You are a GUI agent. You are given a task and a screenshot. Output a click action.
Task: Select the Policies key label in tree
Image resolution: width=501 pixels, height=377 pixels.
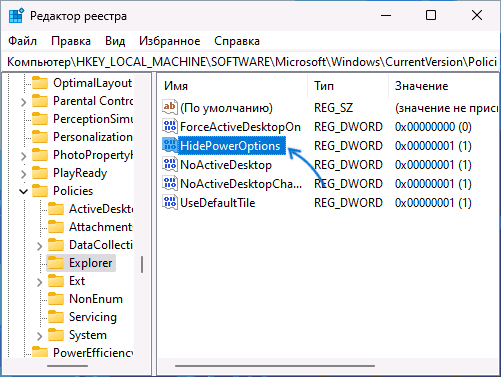click(73, 191)
